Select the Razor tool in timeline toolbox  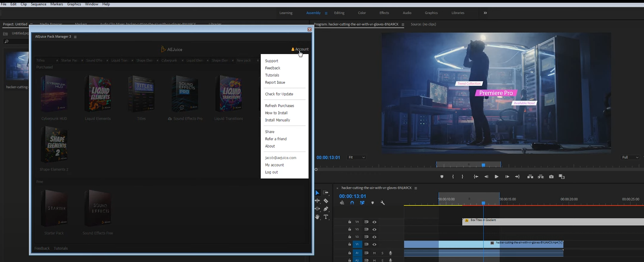coord(326,201)
